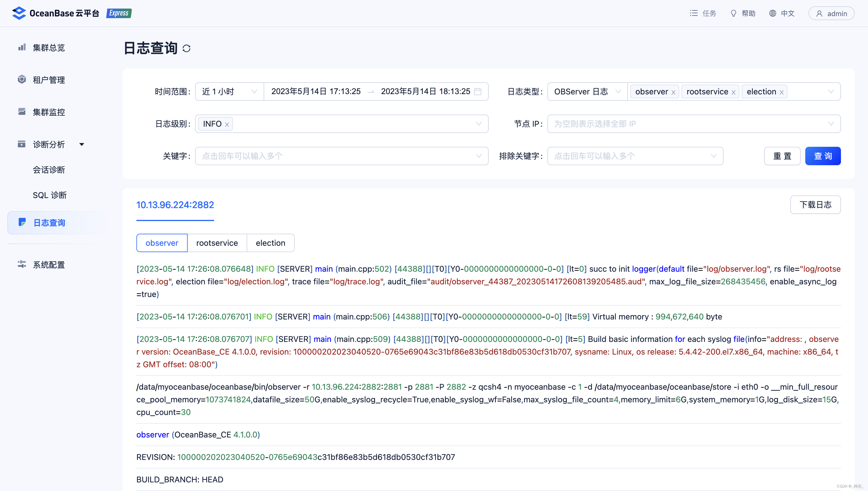This screenshot has height=491, width=868.
Task: Click the start time 17:13:25 field
Action: coord(316,92)
